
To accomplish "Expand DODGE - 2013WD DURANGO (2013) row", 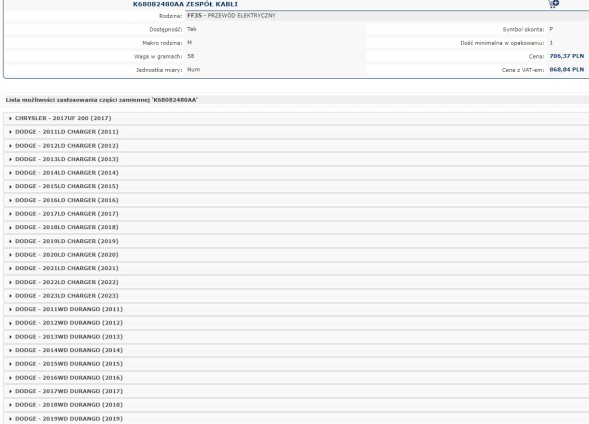I will [296, 336].
